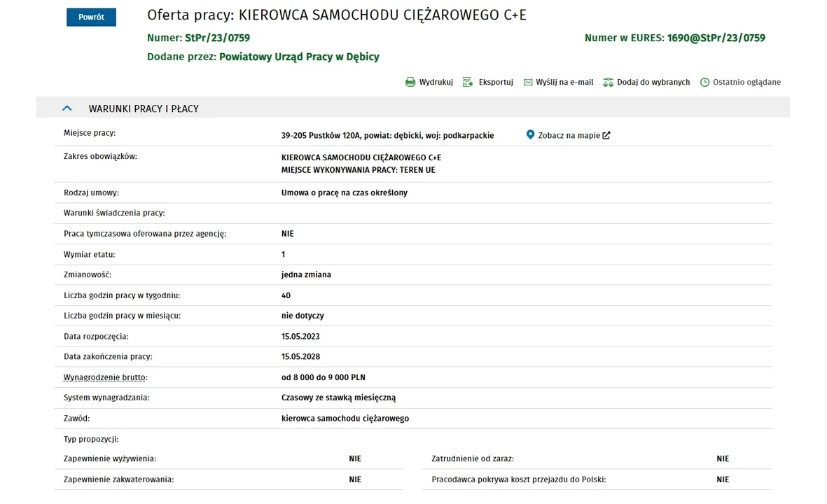
Task: Click the underlined Wynagrodzenie brutto label
Action: tap(106, 377)
